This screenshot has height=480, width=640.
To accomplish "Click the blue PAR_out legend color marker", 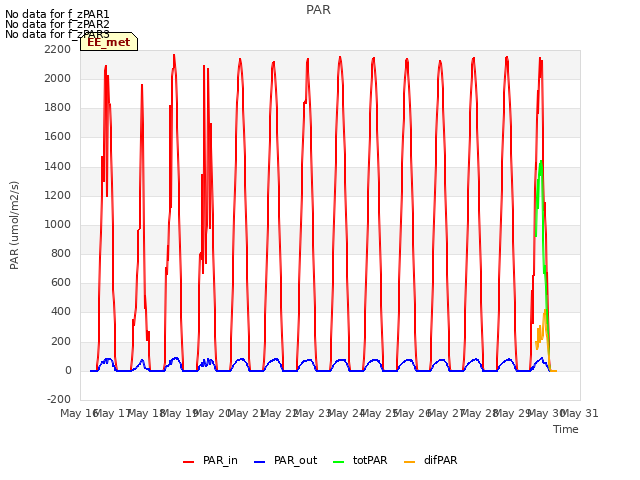I will [260, 462].
